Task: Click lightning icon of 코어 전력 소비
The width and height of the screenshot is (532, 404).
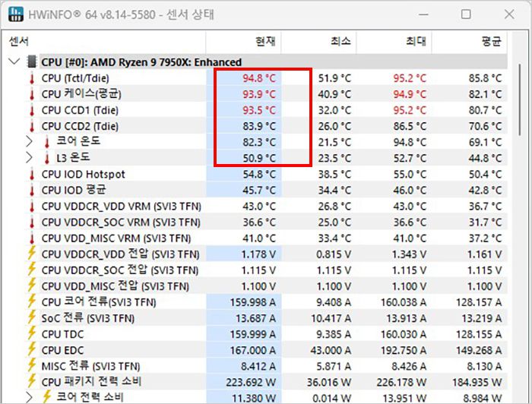Action: point(47,396)
